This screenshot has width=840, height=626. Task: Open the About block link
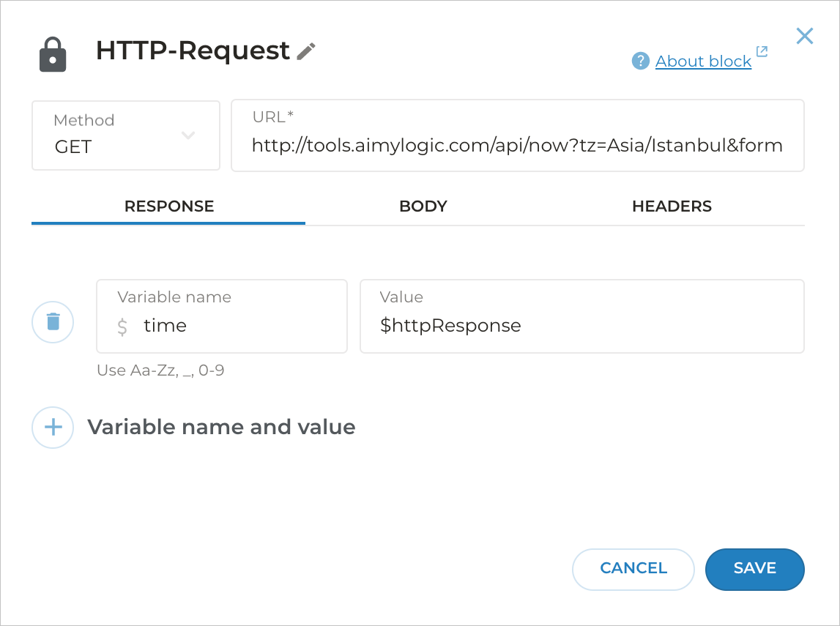pyautogui.click(x=703, y=61)
